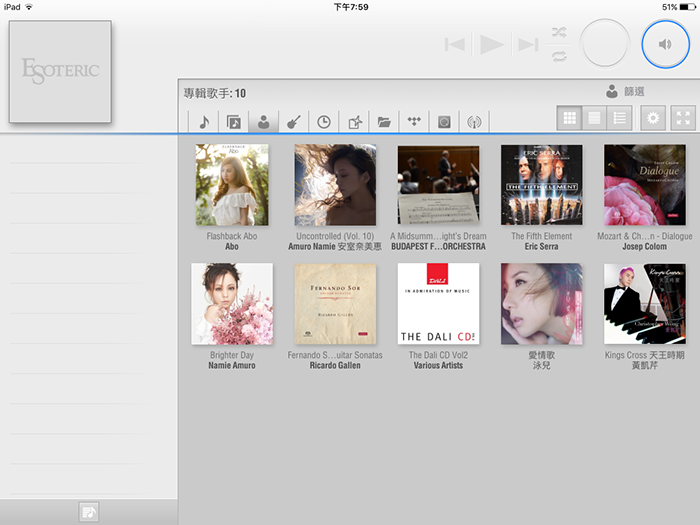Click the '黃凱芹' artist name
Viewport: 700px width, 525px height.
pos(645,365)
